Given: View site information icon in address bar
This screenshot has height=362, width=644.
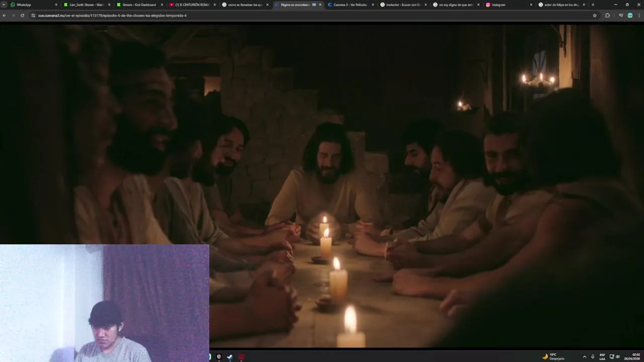Looking at the screenshot, I should click(x=33, y=16).
